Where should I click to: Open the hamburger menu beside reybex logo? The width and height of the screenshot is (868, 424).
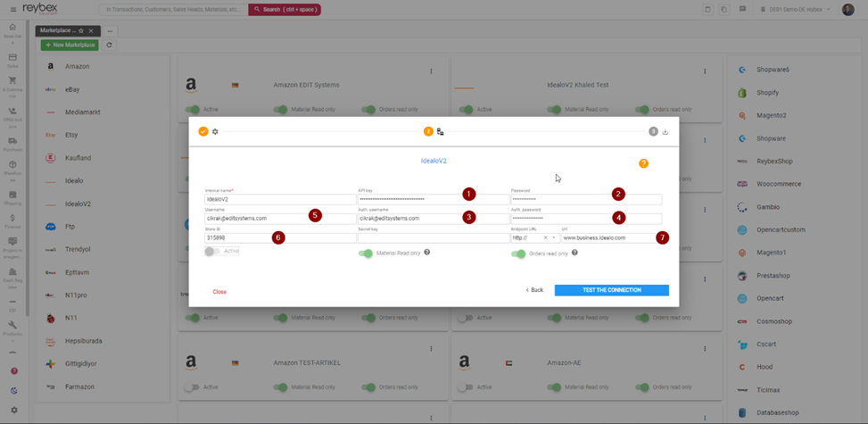(x=13, y=10)
